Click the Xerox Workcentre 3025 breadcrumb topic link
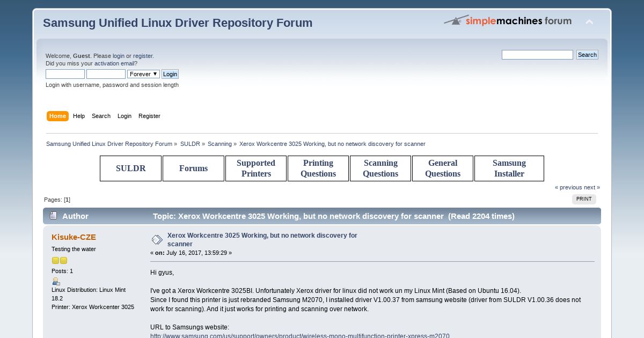644x338 pixels. [x=332, y=144]
